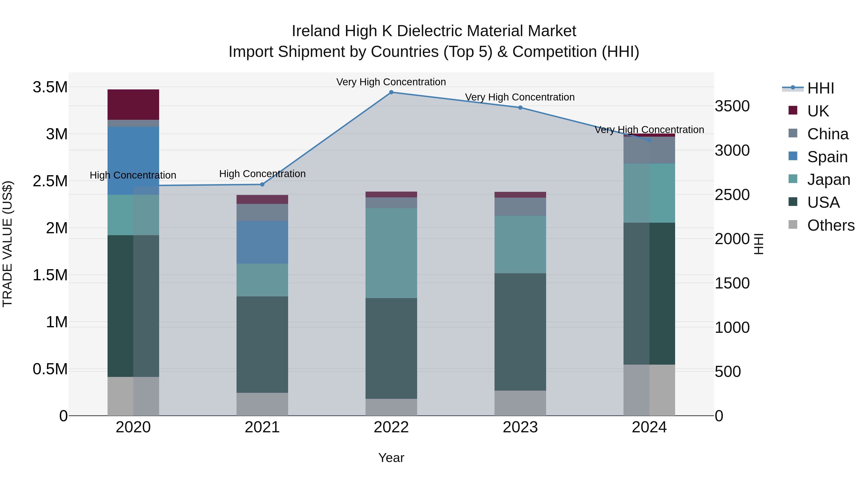868x488 pixels.
Task: Click the 2021 Spain bar segment
Action: point(262,242)
